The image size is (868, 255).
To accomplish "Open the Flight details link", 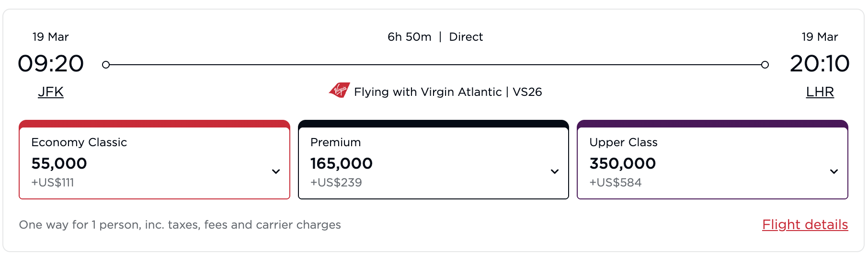I will click(805, 225).
